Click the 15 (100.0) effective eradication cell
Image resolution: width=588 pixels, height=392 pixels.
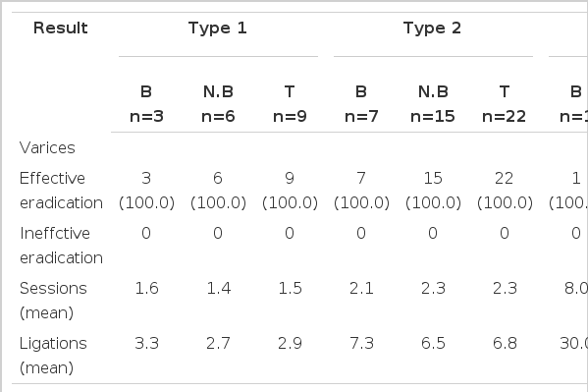coord(433,191)
